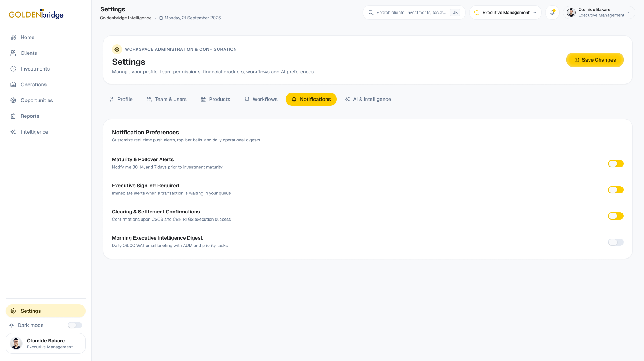Click the Save Changes button
The height and width of the screenshot is (361, 644).
click(595, 60)
